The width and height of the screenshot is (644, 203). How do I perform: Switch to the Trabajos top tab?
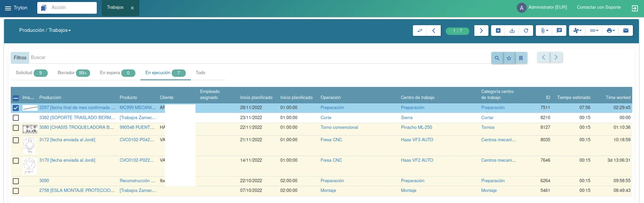coord(115,7)
